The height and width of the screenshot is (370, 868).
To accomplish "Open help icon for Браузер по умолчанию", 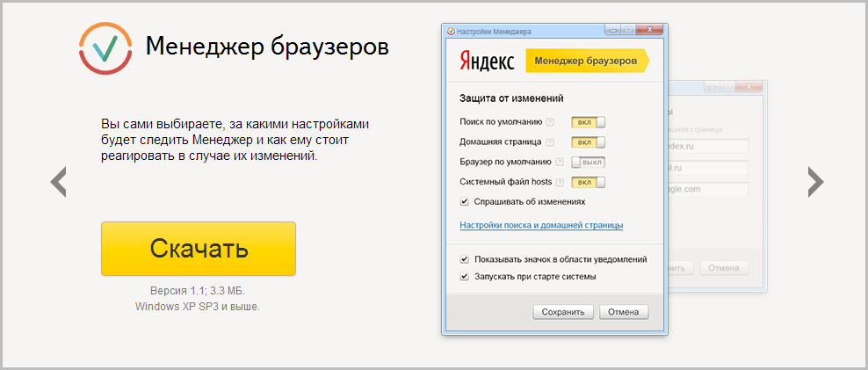I will click(560, 163).
